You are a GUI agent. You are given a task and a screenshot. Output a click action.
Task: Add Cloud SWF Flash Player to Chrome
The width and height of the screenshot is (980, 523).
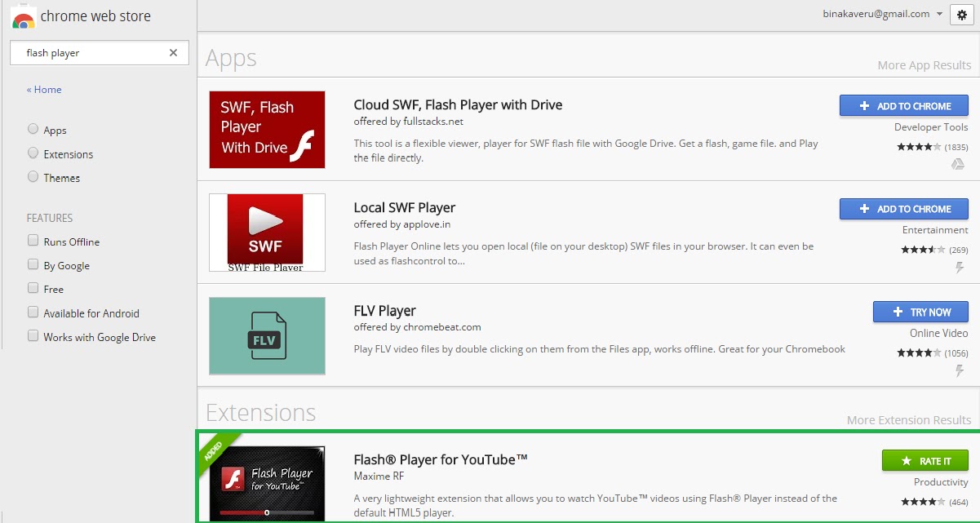904,106
